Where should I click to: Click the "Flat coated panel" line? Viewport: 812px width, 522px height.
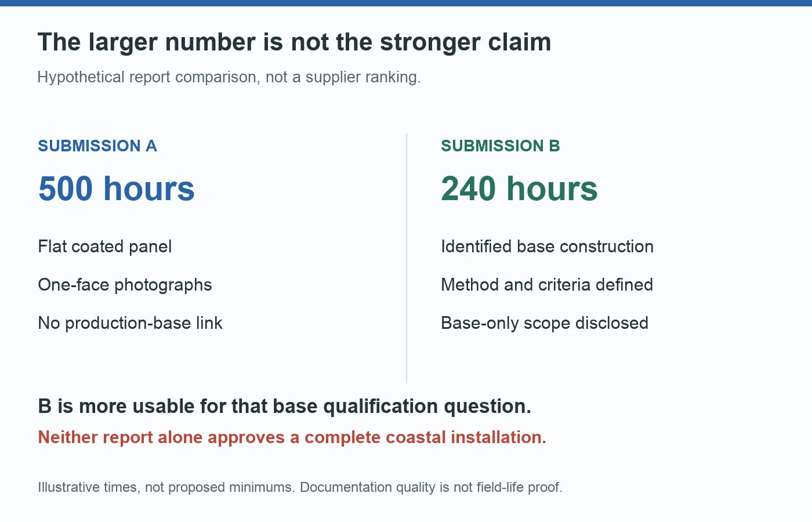coord(105,246)
